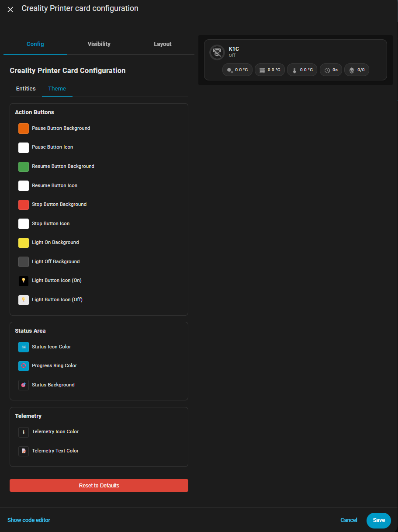This screenshot has height=532, width=398.
Task: Click the Light Off Background label
Action: [x=56, y=262]
